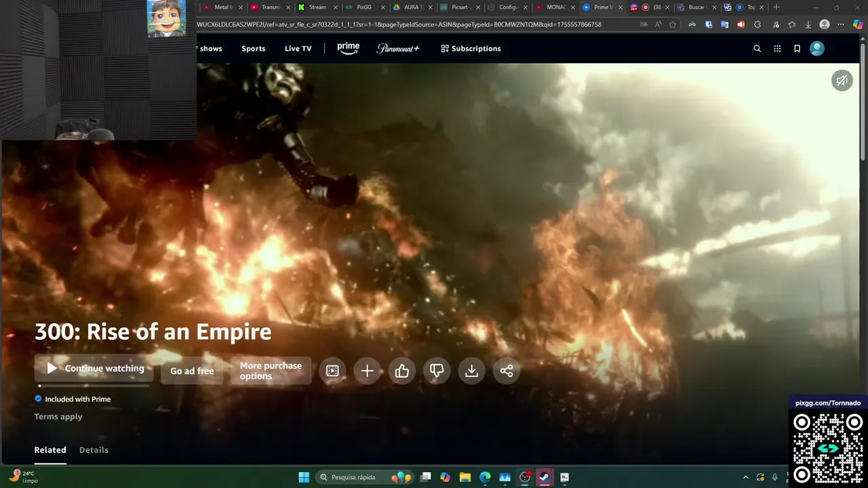Viewport: 868px width, 488px height.
Task: Open the Live TV menu item
Action: (298, 49)
